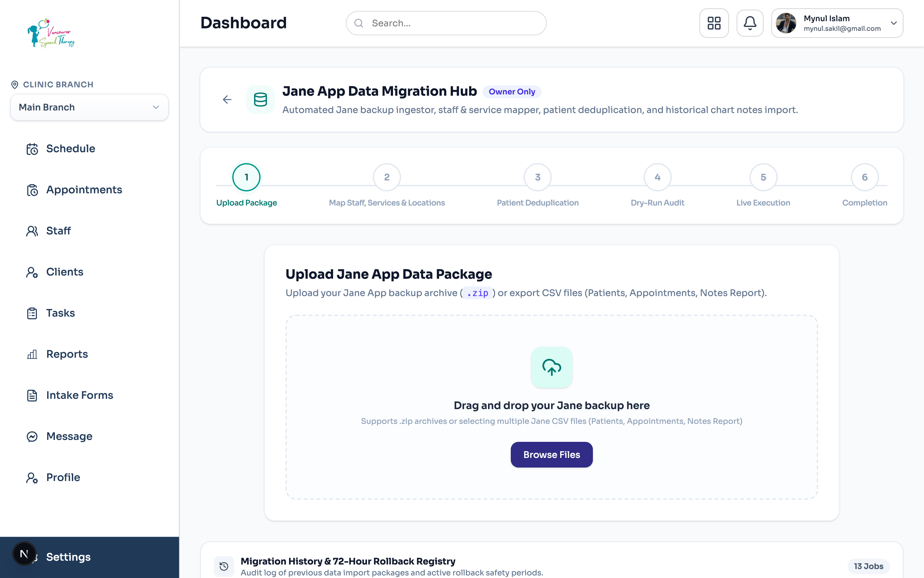The height and width of the screenshot is (578, 924).
Task: Click the 13 Jobs badge
Action: pos(868,566)
